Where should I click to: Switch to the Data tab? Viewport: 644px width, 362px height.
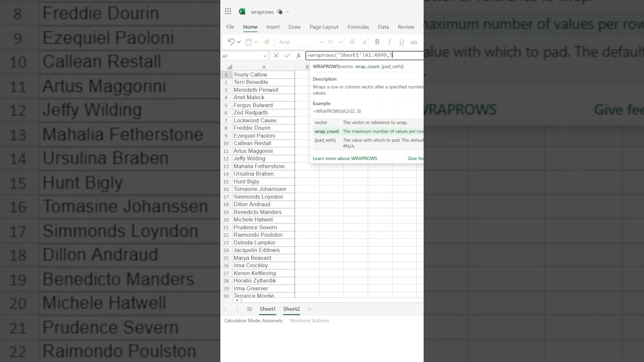point(383,27)
